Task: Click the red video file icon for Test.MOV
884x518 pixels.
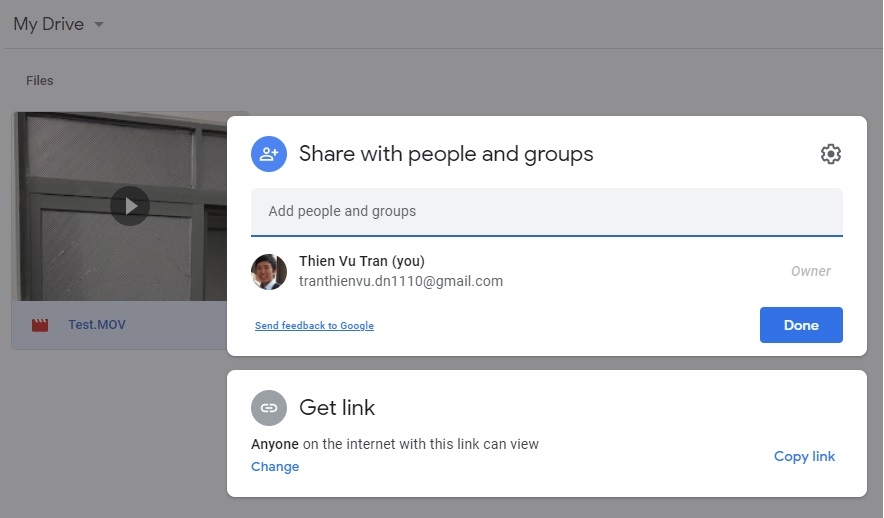Action: [x=40, y=325]
